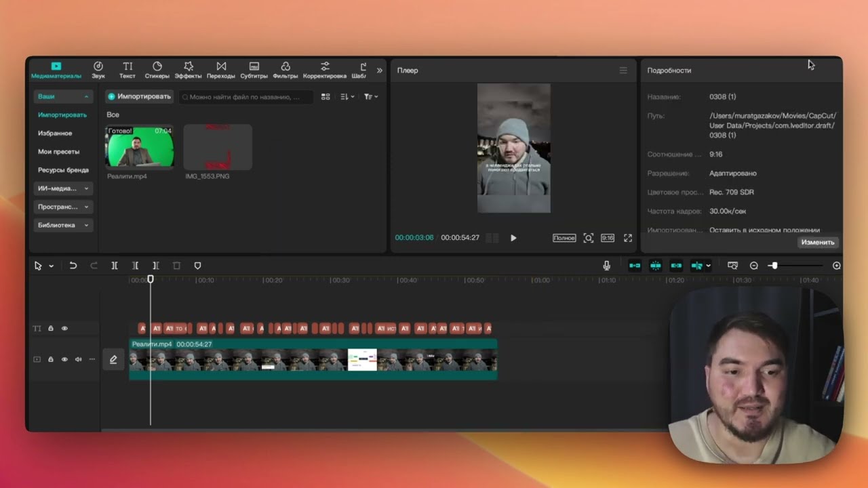Click the delete (trash) icon in timeline toolbar
The width and height of the screenshot is (868, 488).
pos(177,266)
